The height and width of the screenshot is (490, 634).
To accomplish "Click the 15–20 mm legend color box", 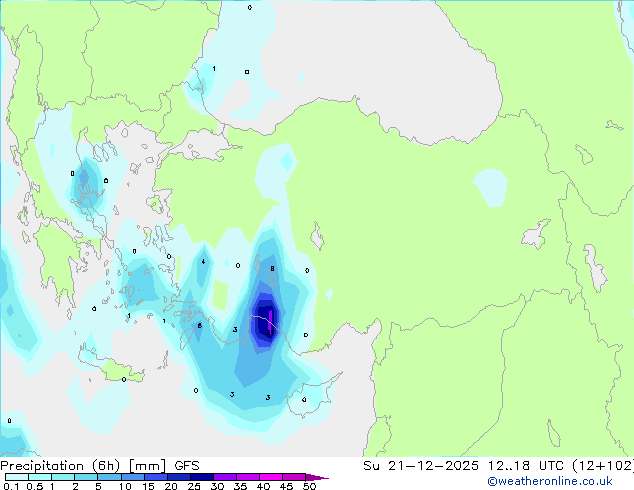I will coord(155,477).
